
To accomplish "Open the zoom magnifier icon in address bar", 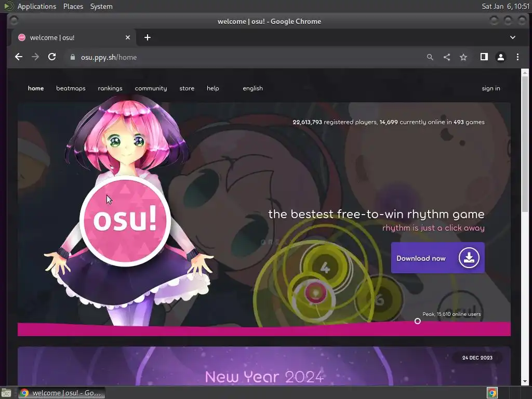I will (x=430, y=57).
